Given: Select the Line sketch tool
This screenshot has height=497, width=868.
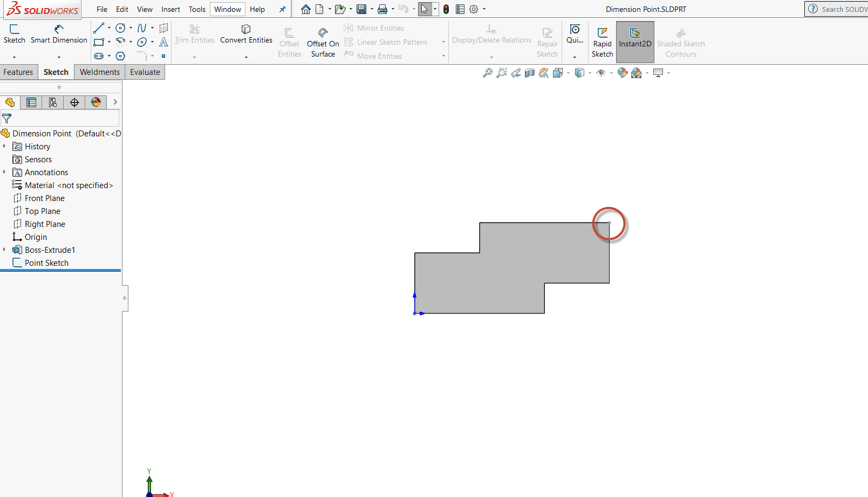Looking at the screenshot, I should tap(99, 28).
